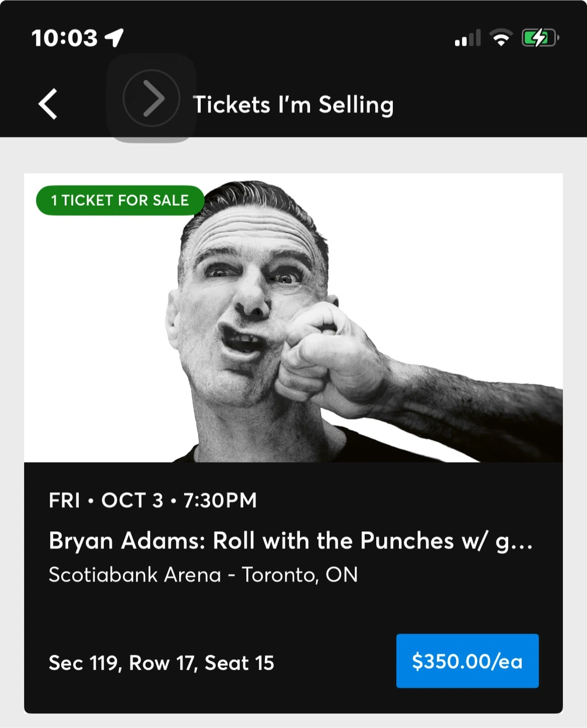587x728 pixels.
Task: Select the Scotiabank Arena - Toronto venue text
Action: pos(203,575)
